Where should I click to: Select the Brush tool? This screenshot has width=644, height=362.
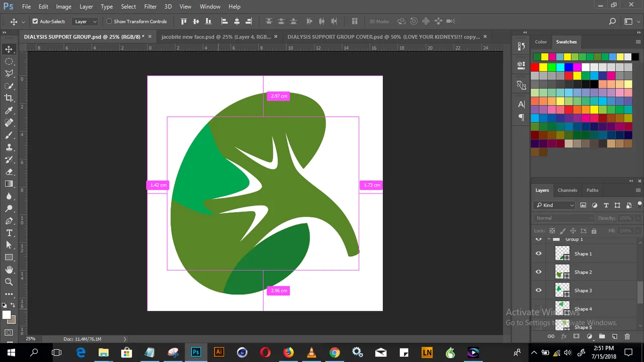click(9, 135)
